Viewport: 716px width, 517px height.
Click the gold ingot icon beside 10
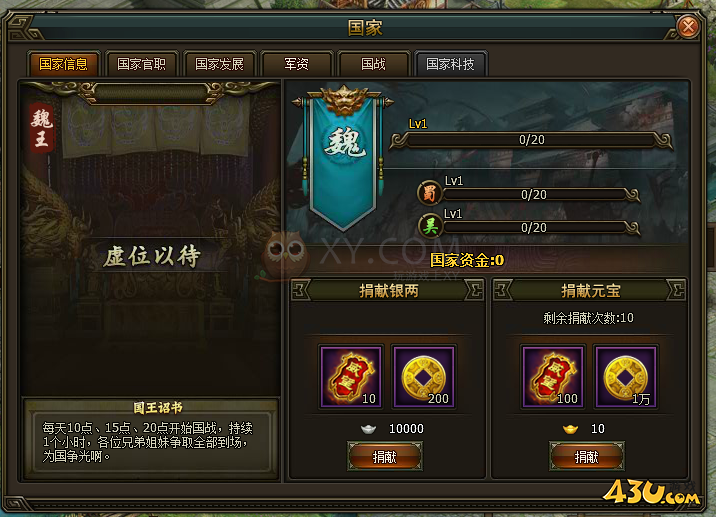pos(570,429)
